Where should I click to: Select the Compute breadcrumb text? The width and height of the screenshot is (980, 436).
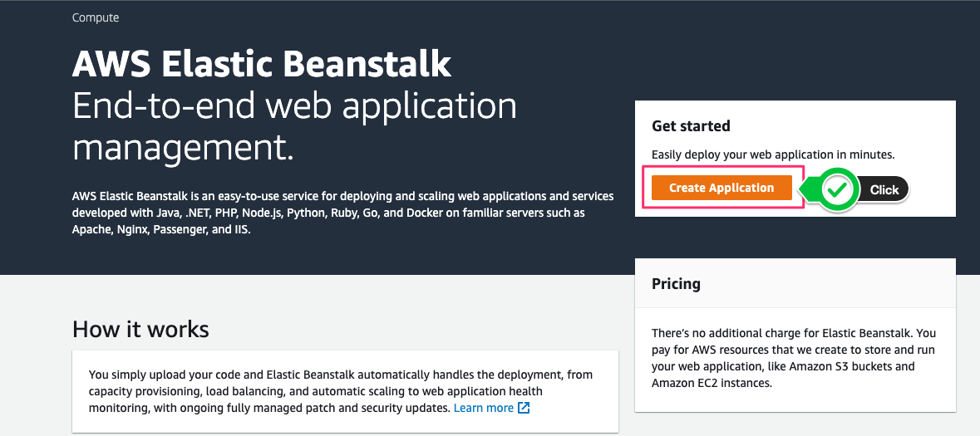96,17
